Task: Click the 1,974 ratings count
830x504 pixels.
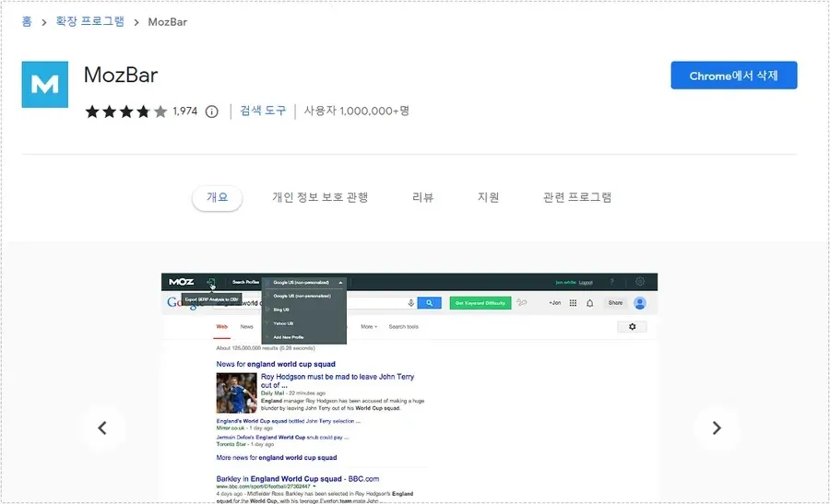Action: (x=185, y=111)
